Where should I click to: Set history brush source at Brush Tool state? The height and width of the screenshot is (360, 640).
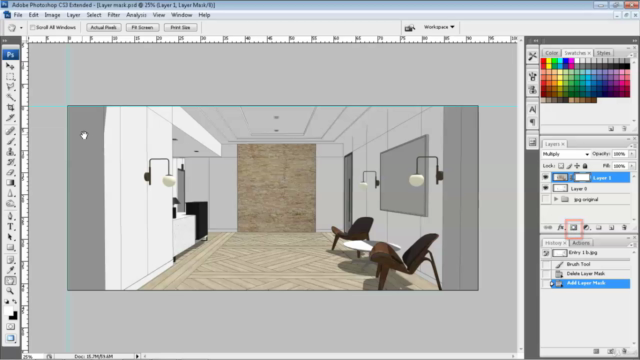pyautogui.click(x=546, y=264)
